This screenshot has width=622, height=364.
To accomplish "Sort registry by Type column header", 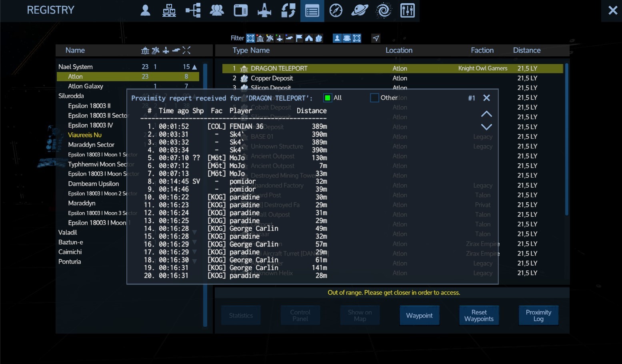I will click(240, 50).
